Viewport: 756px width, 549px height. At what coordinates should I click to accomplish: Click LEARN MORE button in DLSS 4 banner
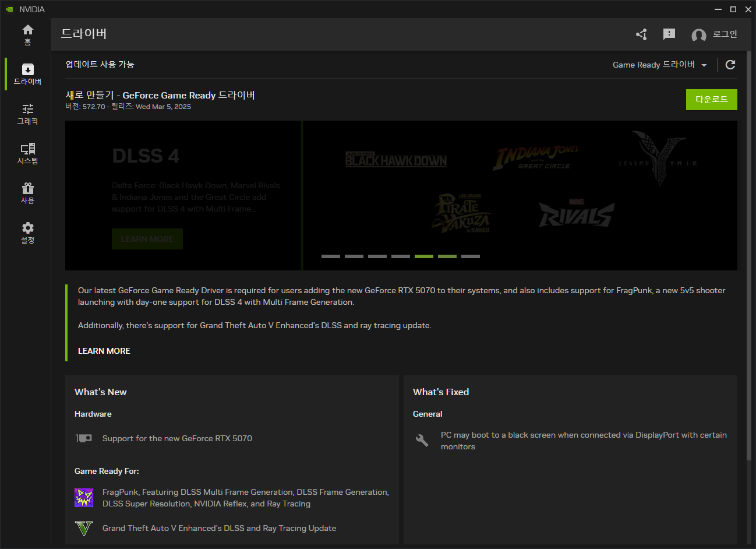pos(147,239)
